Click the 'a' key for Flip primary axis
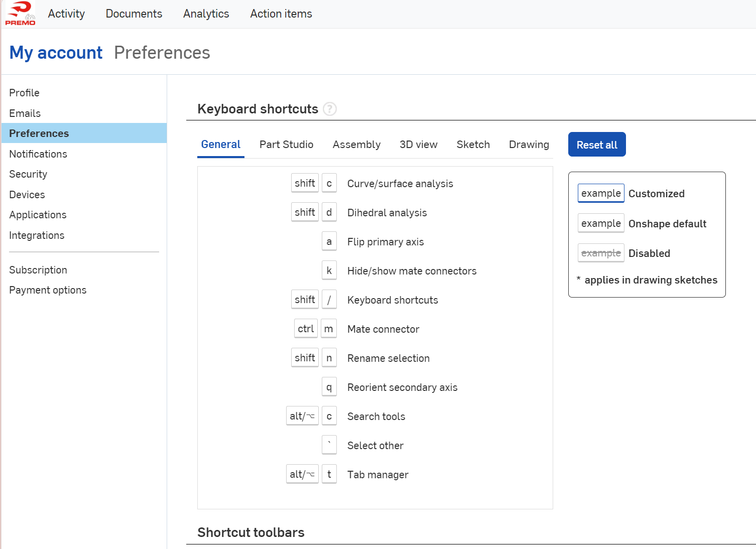 tap(329, 242)
